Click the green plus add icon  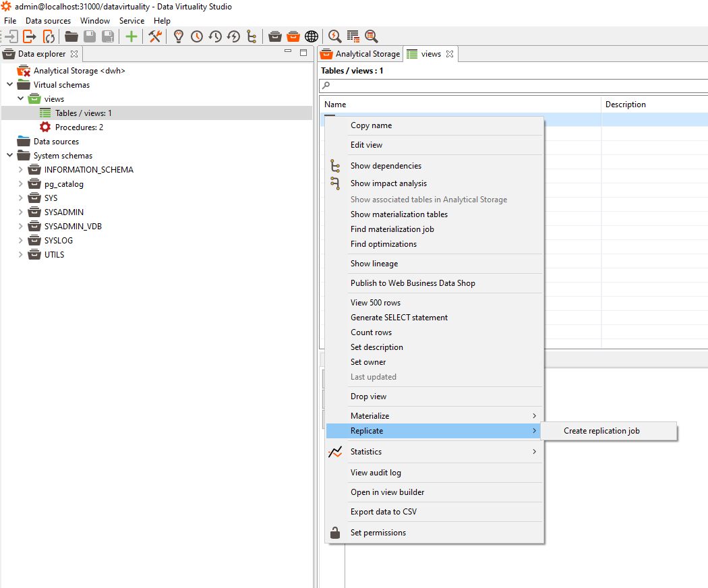pyautogui.click(x=131, y=36)
